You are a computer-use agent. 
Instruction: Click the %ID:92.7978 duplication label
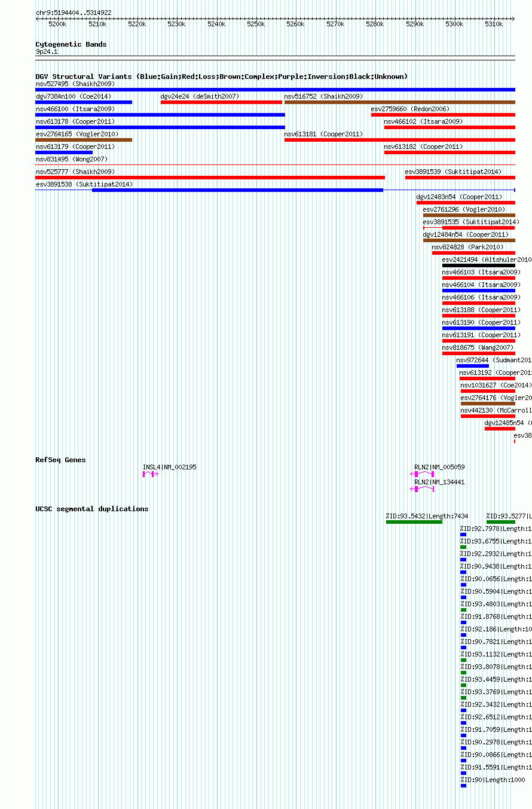(x=496, y=529)
